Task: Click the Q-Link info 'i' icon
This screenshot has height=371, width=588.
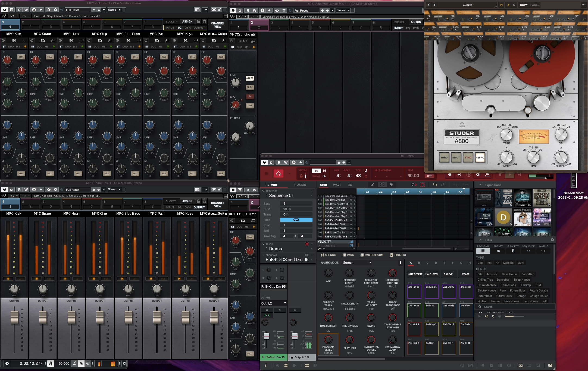Action: [400, 262]
